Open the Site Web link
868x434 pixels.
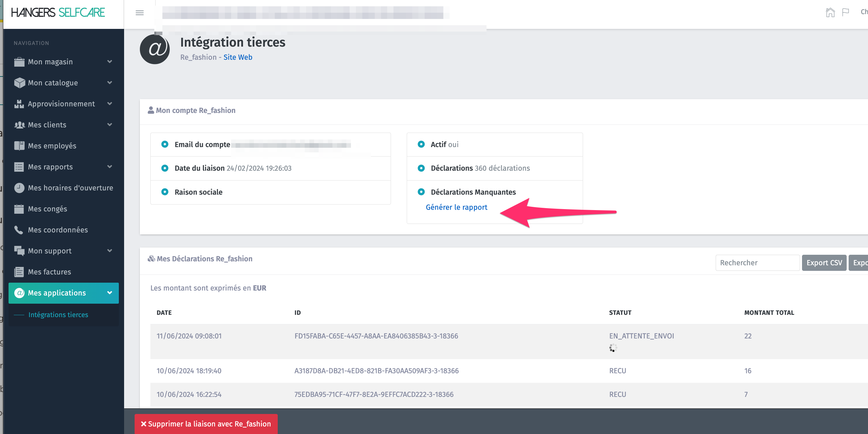tap(238, 57)
